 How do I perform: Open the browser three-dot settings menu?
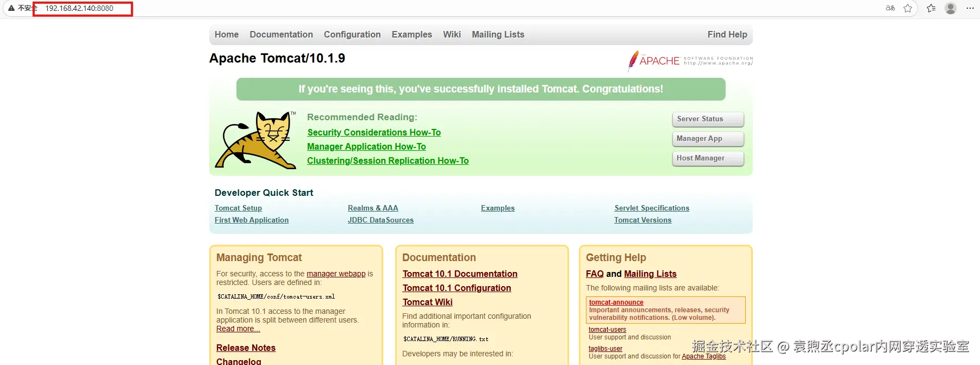coord(970,8)
